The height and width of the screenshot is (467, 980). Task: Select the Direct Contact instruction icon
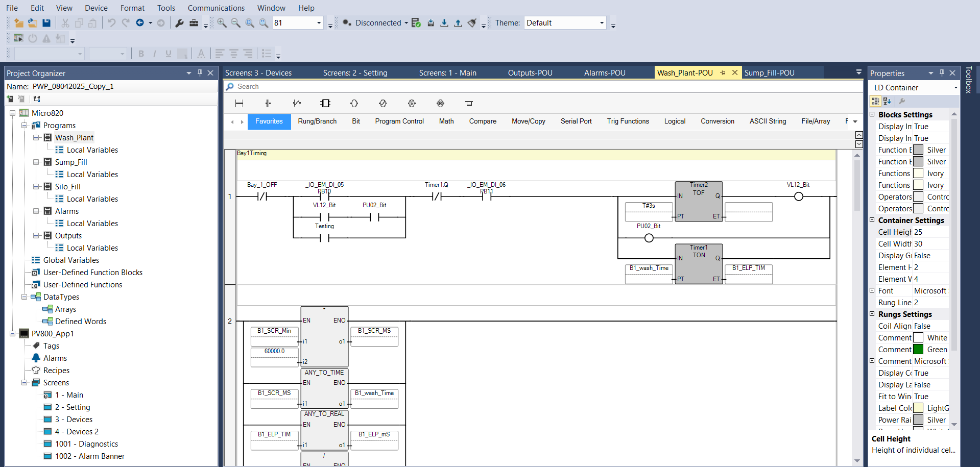pyautogui.click(x=268, y=104)
